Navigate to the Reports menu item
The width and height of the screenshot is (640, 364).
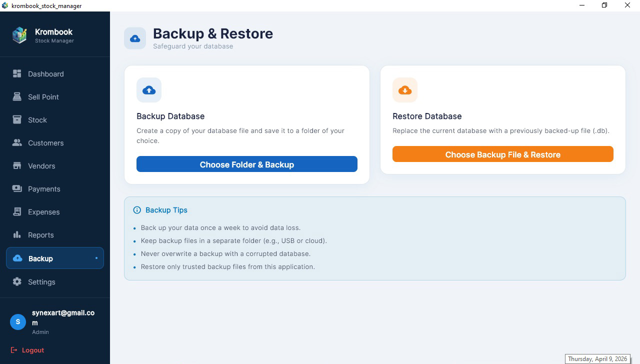coord(40,234)
